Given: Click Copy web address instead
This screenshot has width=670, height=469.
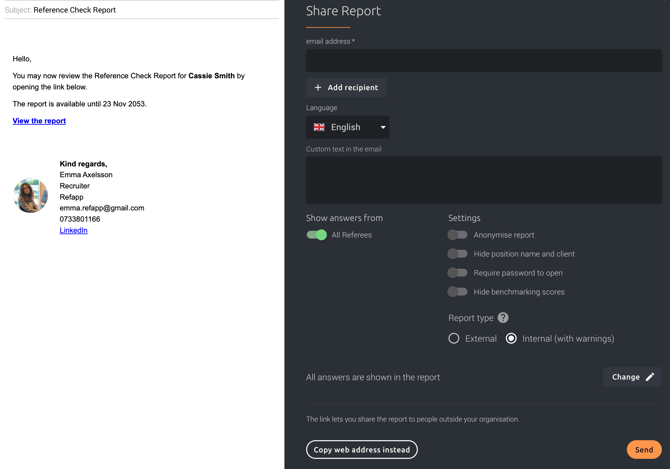Looking at the screenshot, I should (x=361, y=449).
